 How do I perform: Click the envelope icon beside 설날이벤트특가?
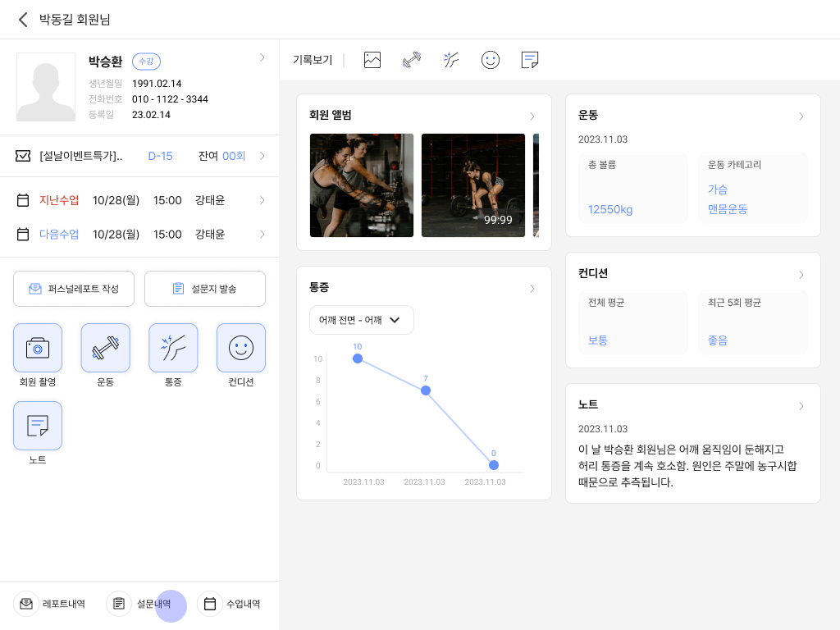click(x=23, y=156)
